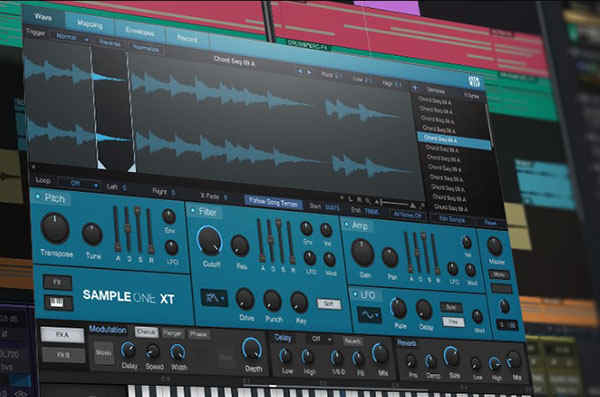Select the highlighted Chord Seq sample in list
This screenshot has height=397, width=600.
[454, 139]
